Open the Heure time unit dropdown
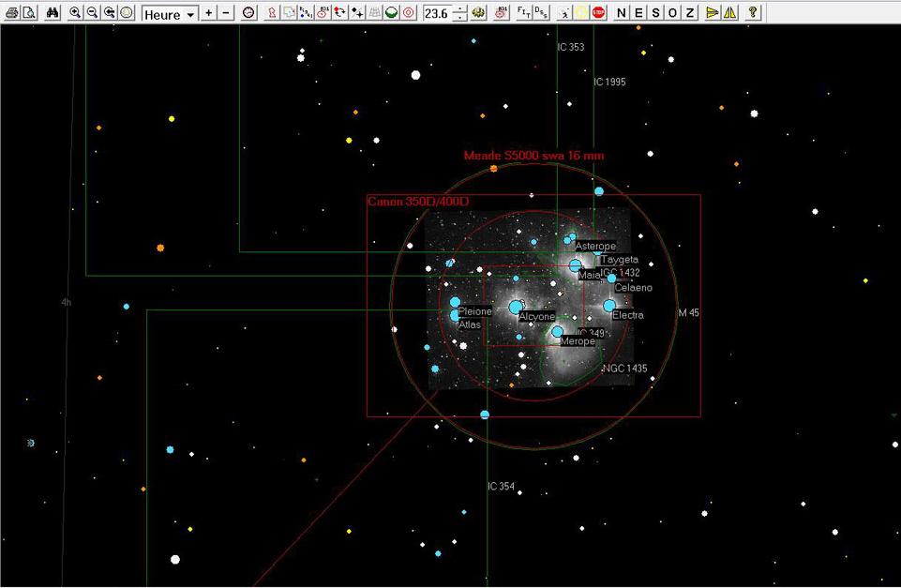Image resolution: width=901 pixels, height=588 pixels. (170, 14)
